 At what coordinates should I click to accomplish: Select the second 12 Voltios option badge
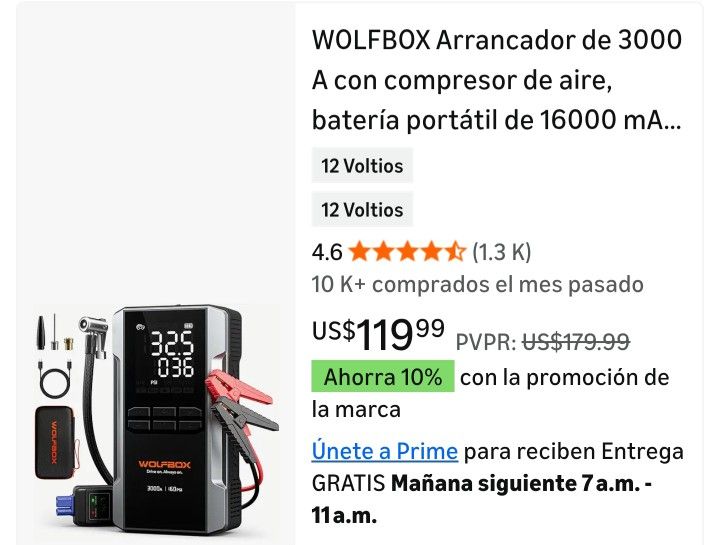tap(362, 210)
